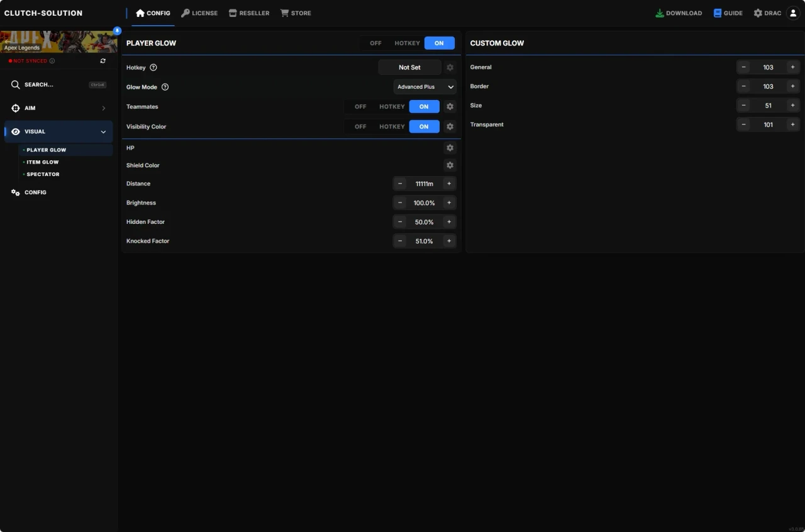
Task: Click the sync refresh icon near NOT SYNCED
Action: click(103, 60)
